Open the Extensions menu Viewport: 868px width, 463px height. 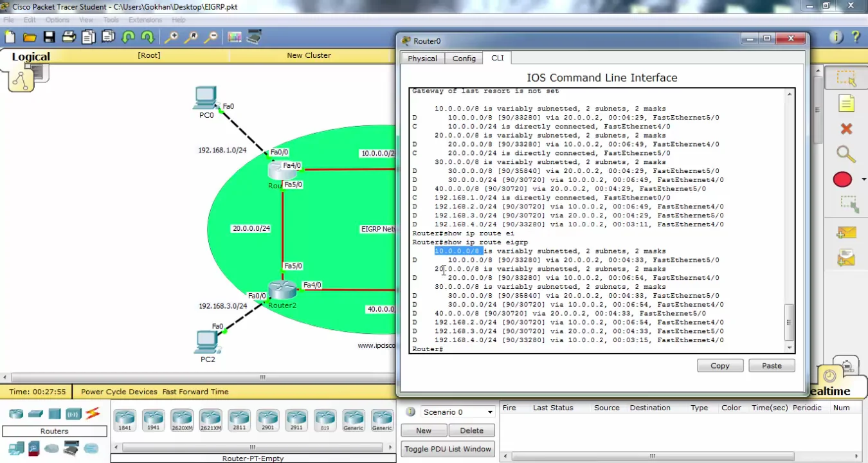tap(145, 20)
